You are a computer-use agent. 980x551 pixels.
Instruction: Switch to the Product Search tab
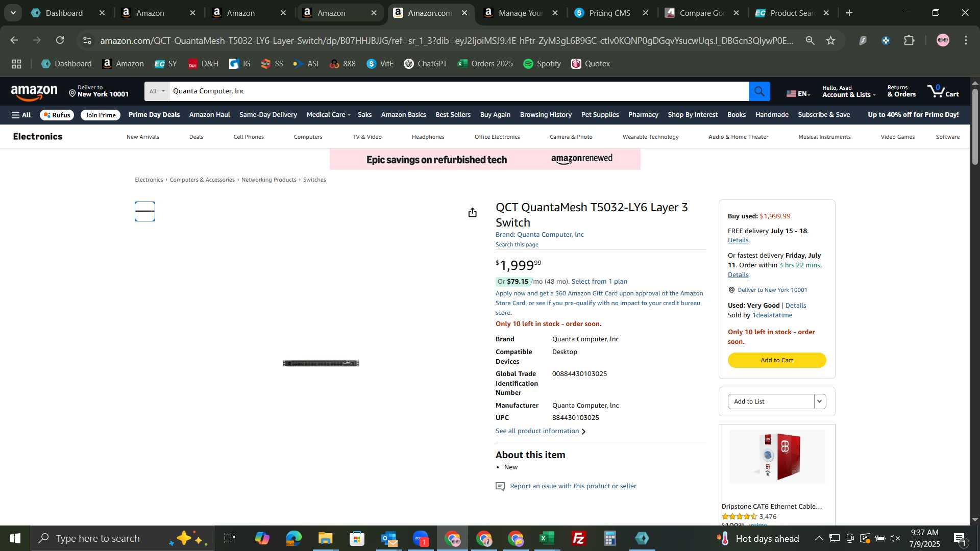793,13
